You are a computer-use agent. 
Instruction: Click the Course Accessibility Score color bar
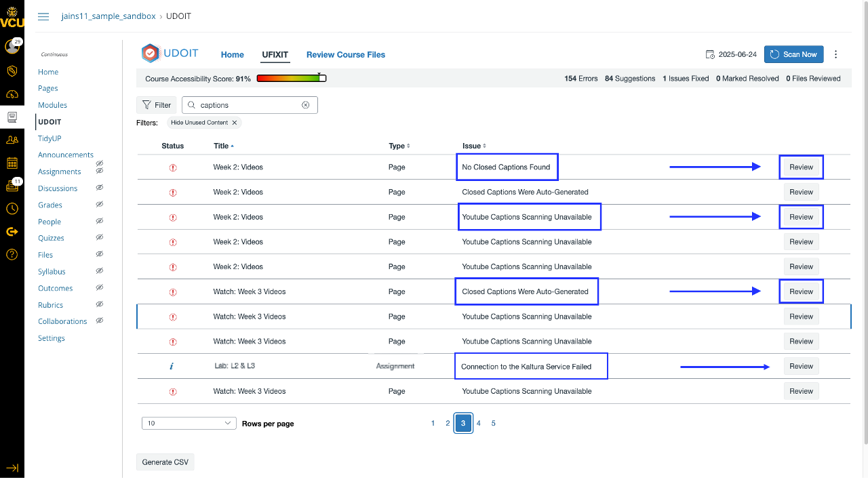click(292, 79)
